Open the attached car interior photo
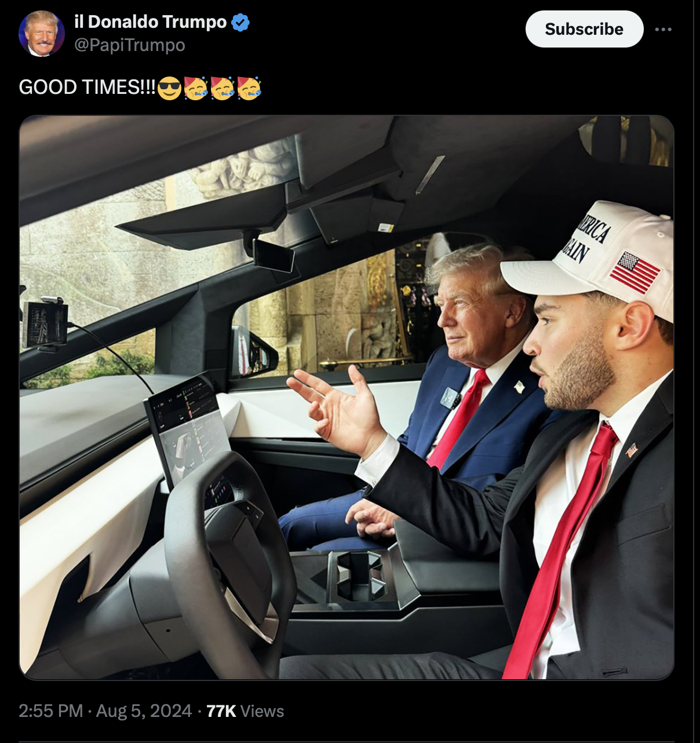700x743 pixels. pyautogui.click(x=347, y=398)
